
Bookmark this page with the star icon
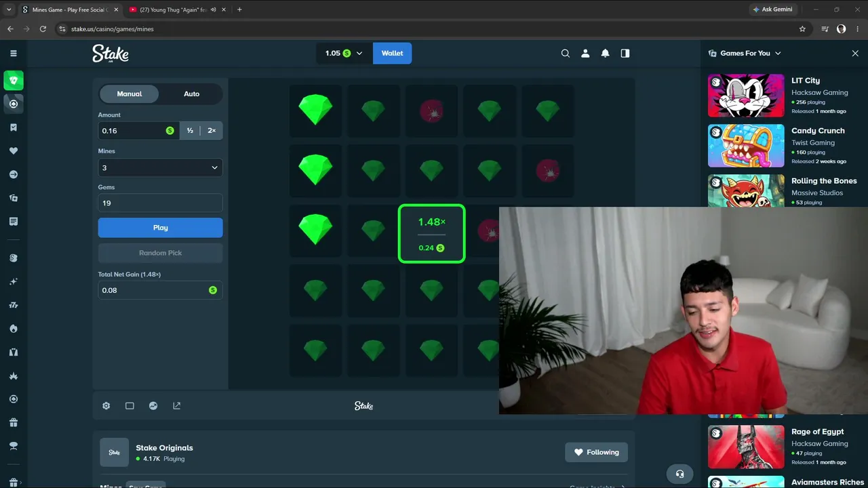802,29
